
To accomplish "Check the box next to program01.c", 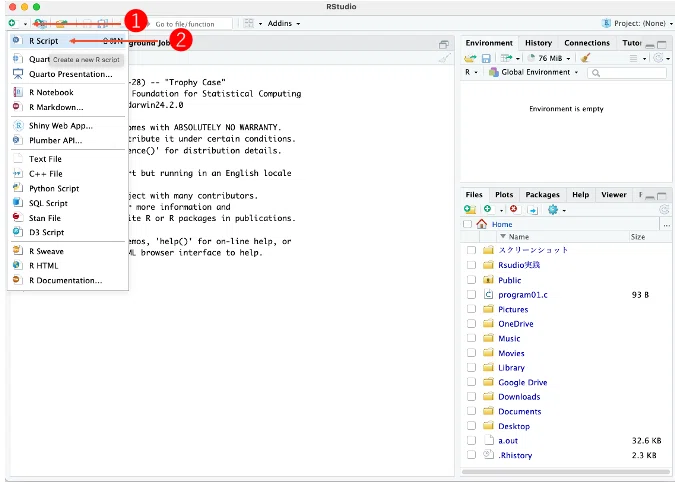I will (471, 294).
